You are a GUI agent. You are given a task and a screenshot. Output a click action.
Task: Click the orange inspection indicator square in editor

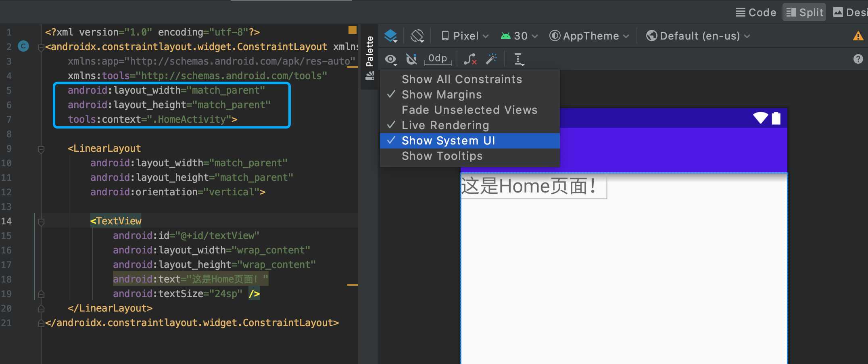352,30
